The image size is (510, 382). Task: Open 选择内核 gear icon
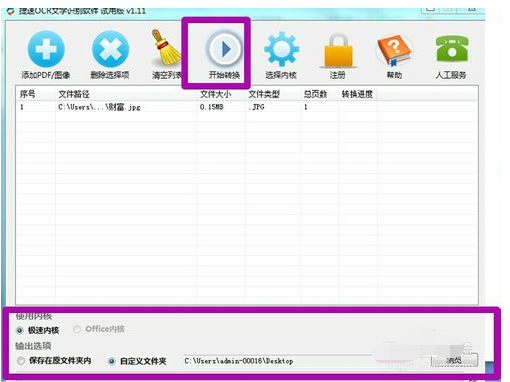click(281, 49)
